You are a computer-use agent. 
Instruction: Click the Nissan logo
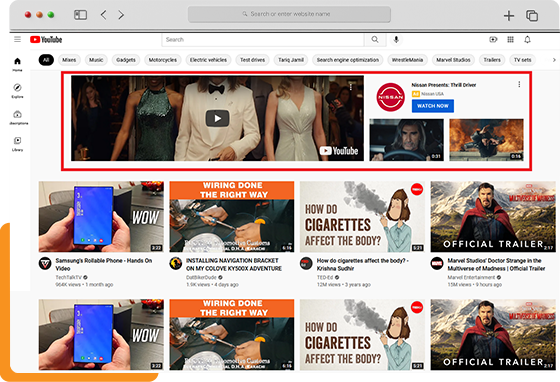click(x=390, y=97)
